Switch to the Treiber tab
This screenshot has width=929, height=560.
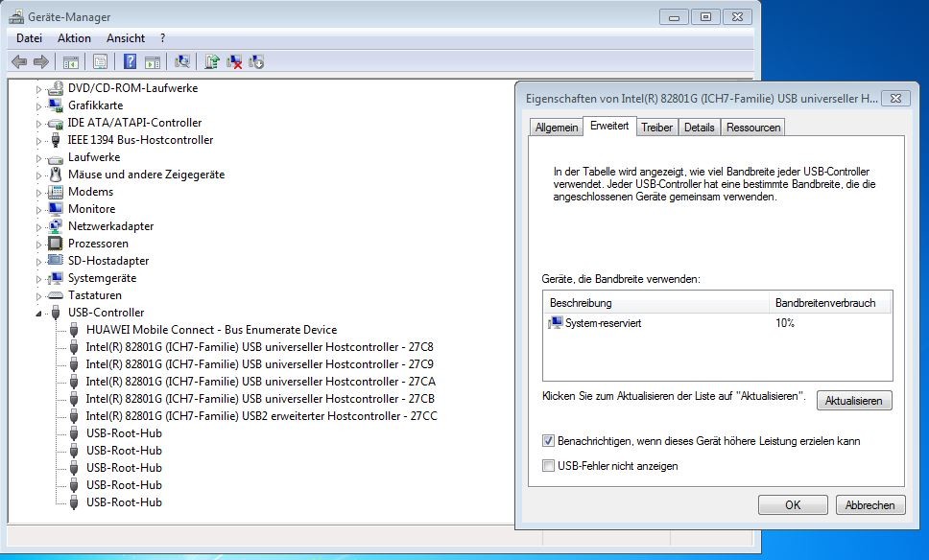pos(656,128)
